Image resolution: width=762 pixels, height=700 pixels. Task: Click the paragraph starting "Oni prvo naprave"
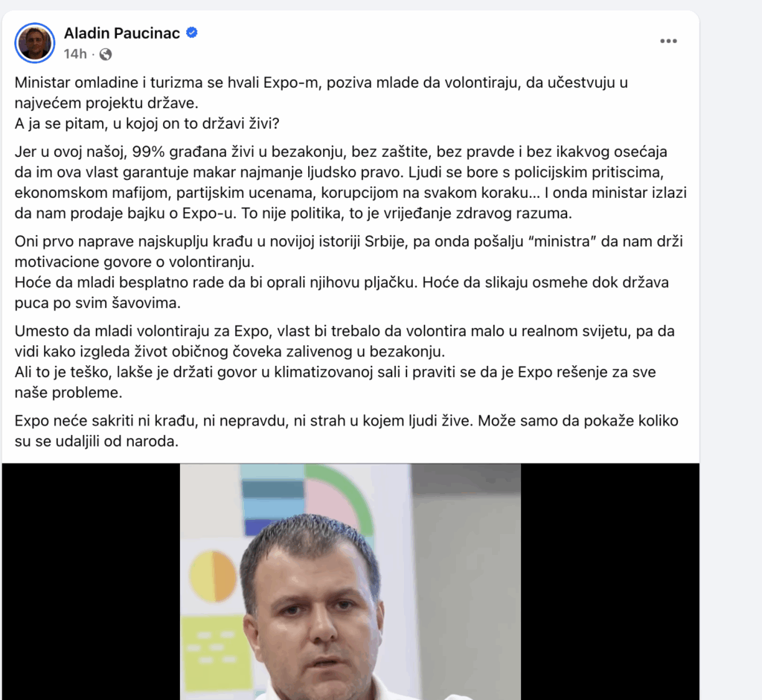(348, 272)
